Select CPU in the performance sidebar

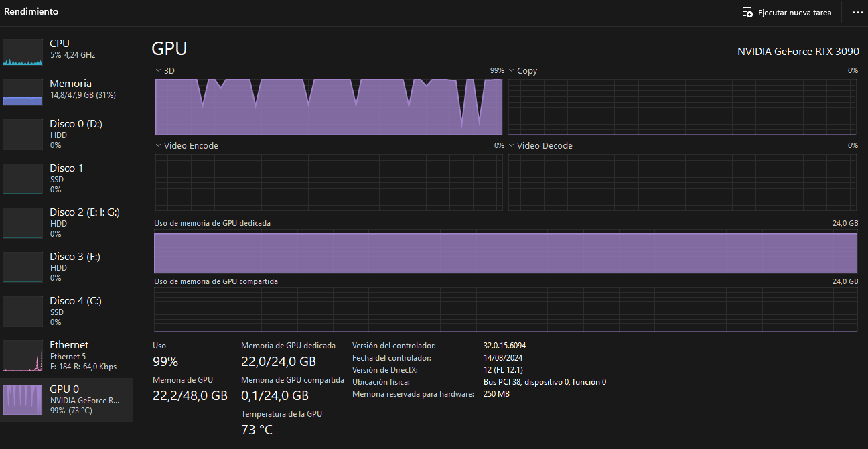[x=67, y=48]
